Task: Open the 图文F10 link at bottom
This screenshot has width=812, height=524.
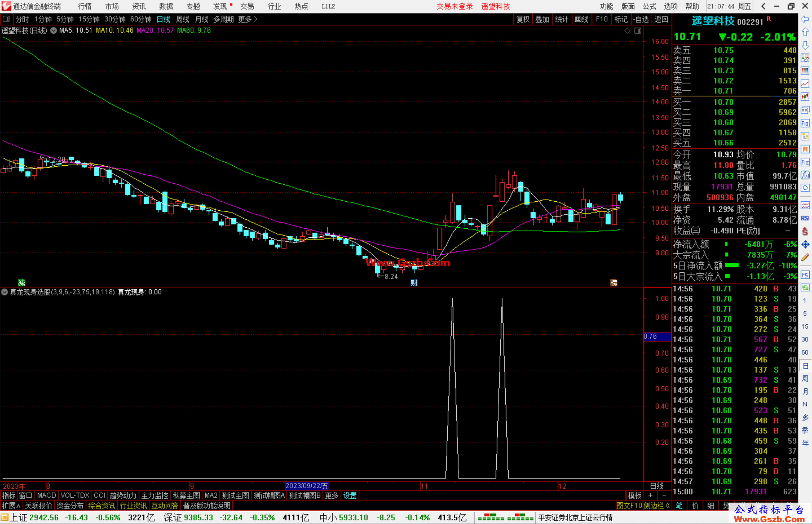Action: [x=629, y=506]
